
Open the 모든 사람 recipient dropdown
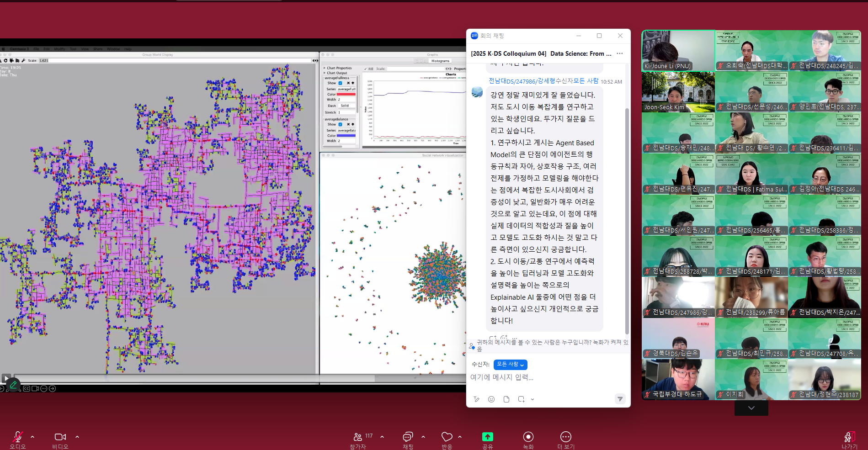pyautogui.click(x=511, y=365)
